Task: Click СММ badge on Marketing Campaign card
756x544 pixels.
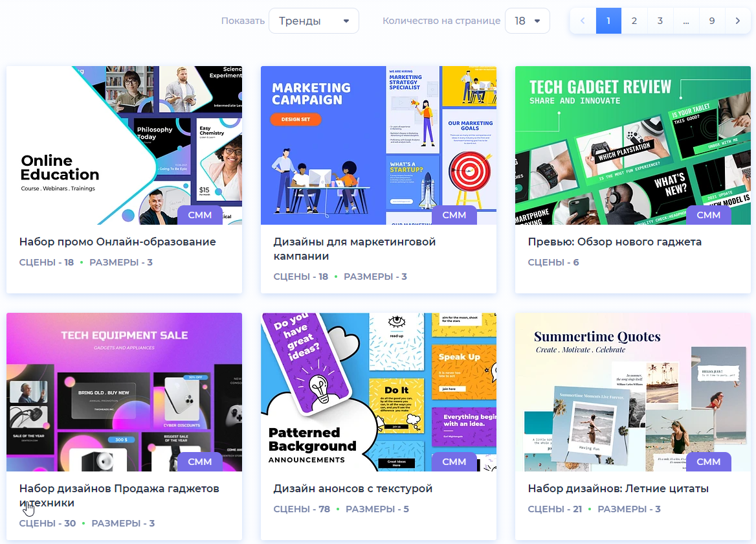Action: (x=454, y=215)
